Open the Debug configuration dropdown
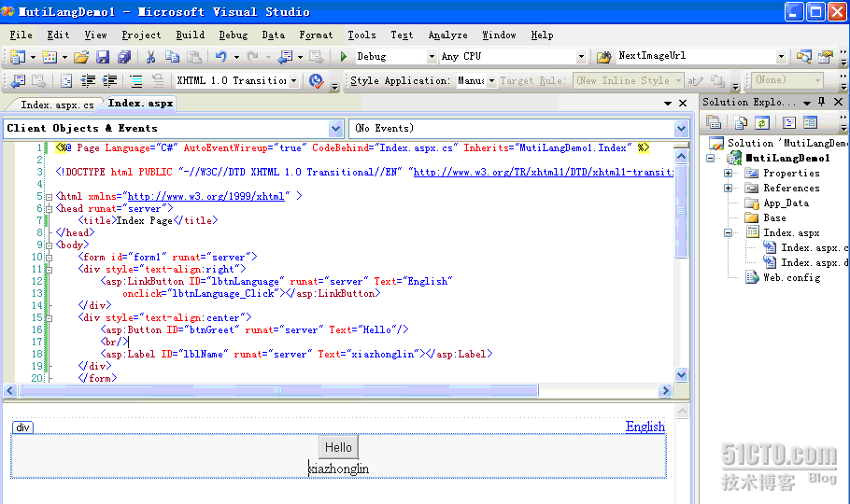Image resolution: width=850 pixels, height=504 pixels. 432,56
